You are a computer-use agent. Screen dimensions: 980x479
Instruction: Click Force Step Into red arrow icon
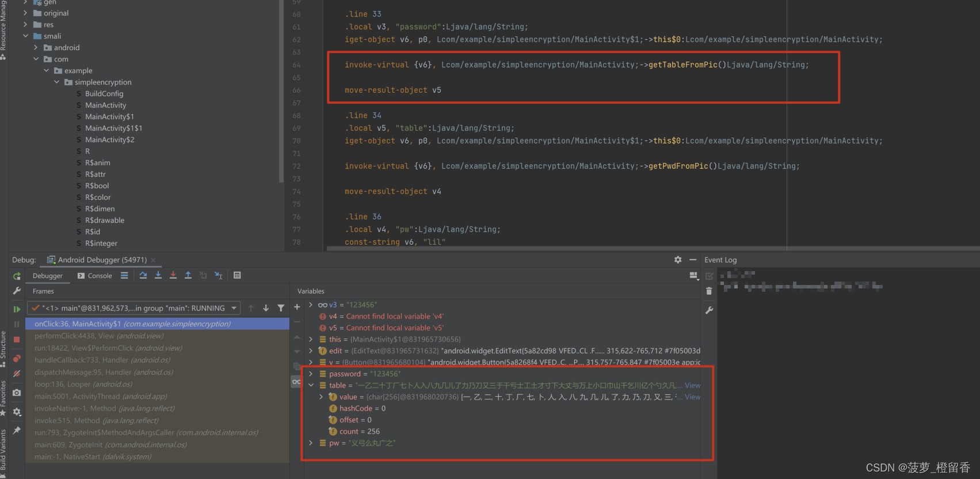173,276
